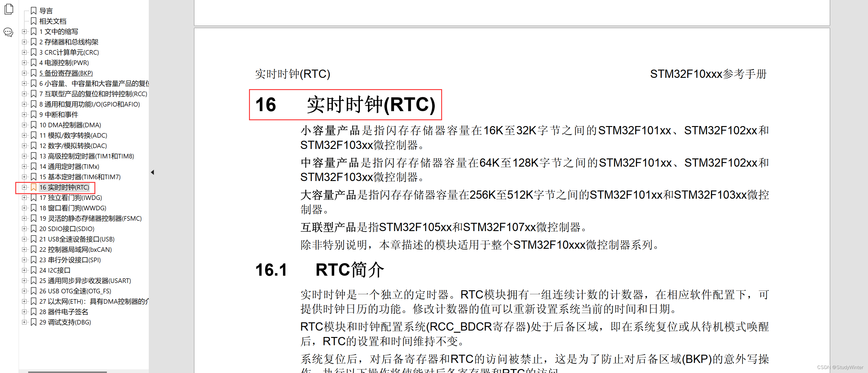Jump to bookmark 18 窗口看门狗(WWDG)
Image resolution: width=868 pixels, height=373 pixels.
click(x=72, y=208)
